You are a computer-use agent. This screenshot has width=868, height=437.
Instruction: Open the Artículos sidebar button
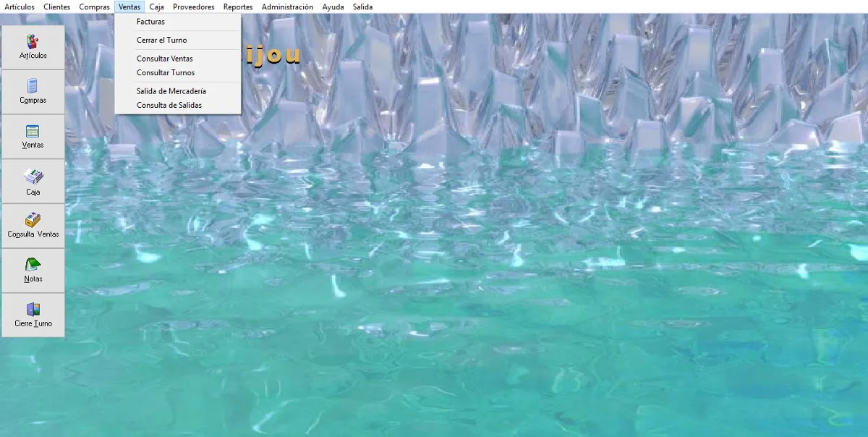33,48
